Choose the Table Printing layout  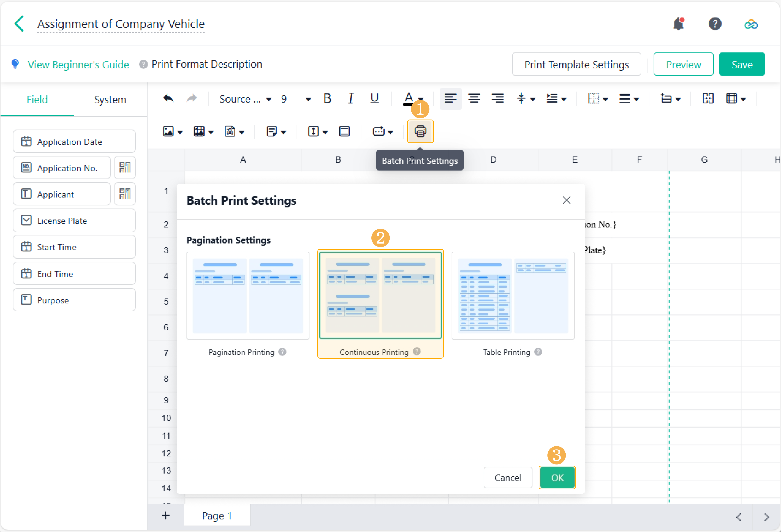click(x=512, y=296)
